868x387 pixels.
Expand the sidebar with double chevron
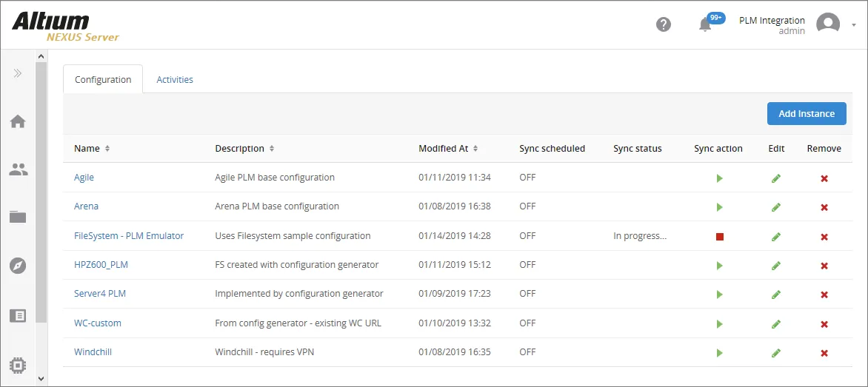click(18, 73)
